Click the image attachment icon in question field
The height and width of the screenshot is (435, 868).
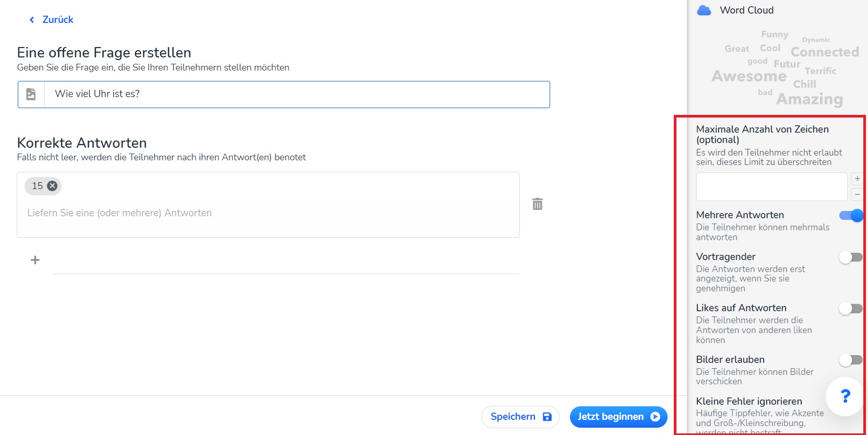31,94
